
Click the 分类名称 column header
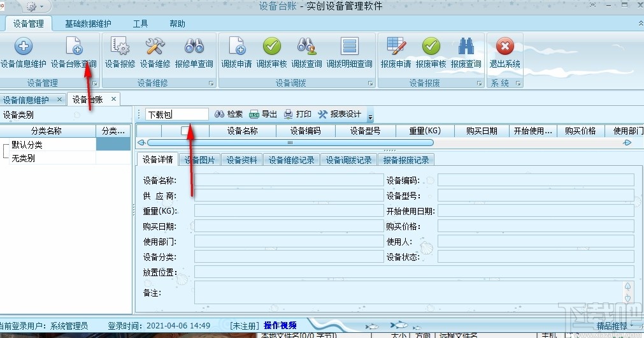point(48,131)
